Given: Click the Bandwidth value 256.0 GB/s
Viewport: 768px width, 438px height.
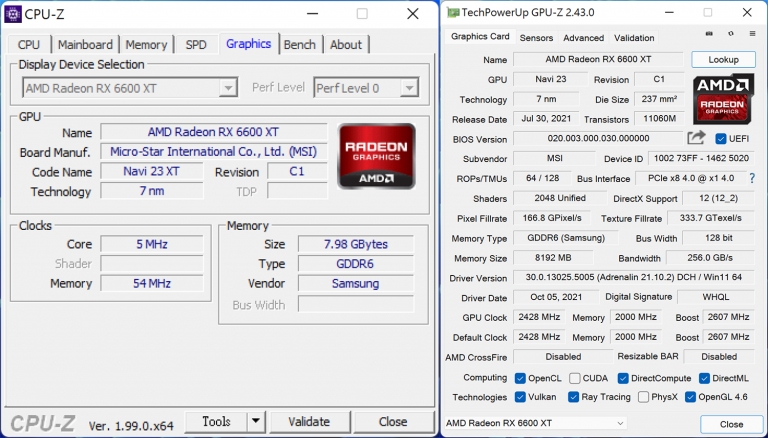Looking at the screenshot, I should [710, 258].
